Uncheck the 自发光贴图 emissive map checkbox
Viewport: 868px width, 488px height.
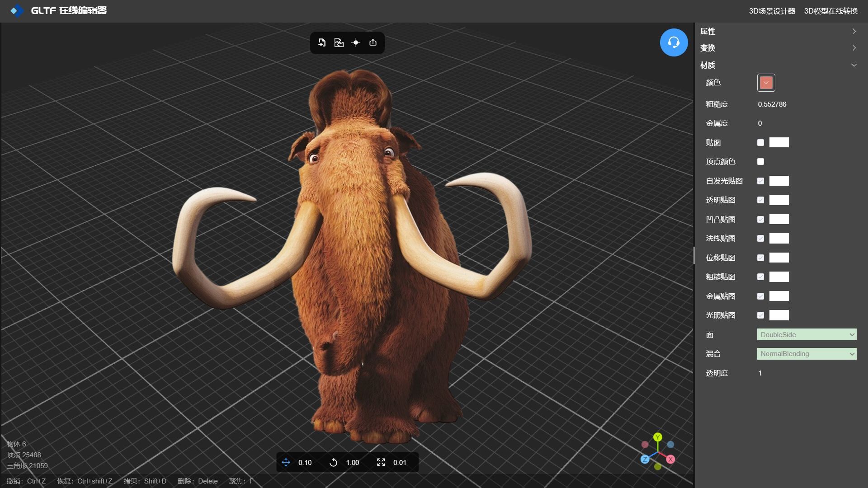pyautogui.click(x=760, y=181)
